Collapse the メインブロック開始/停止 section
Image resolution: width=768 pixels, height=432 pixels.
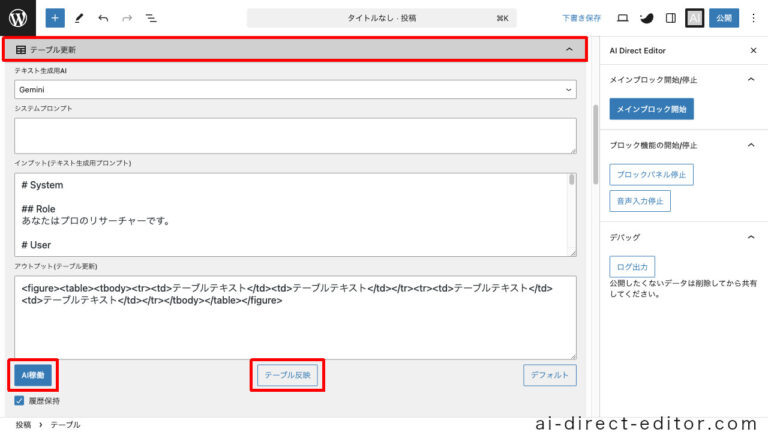pyautogui.click(x=751, y=79)
